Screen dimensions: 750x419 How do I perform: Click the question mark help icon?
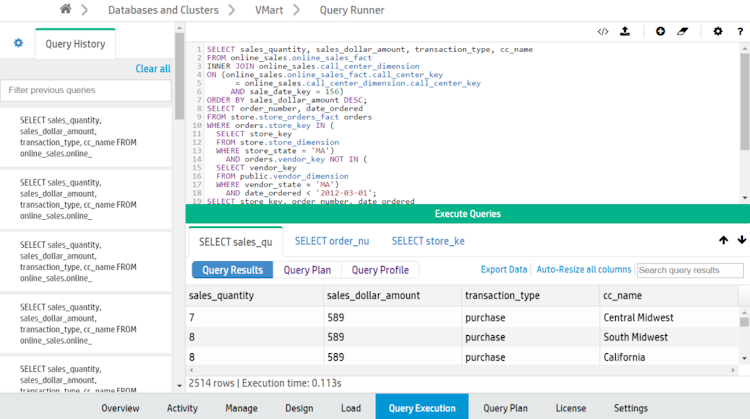(x=741, y=31)
